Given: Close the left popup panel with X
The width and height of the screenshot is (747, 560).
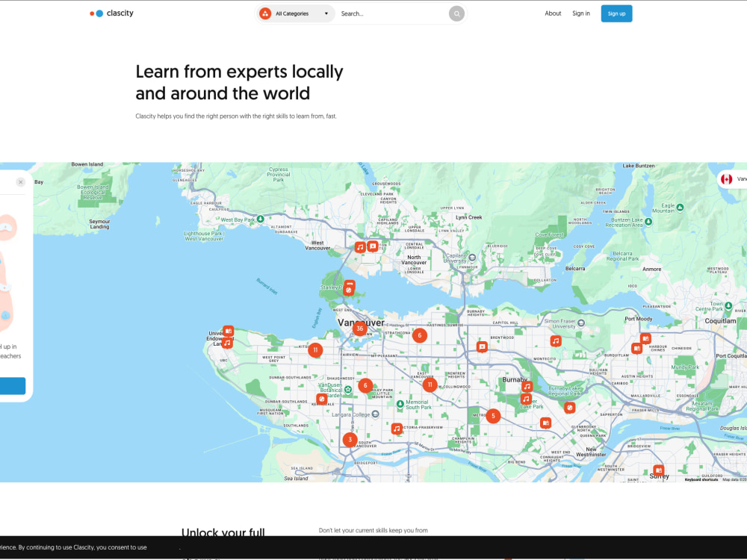Looking at the screenshot, I should point(20,182).
